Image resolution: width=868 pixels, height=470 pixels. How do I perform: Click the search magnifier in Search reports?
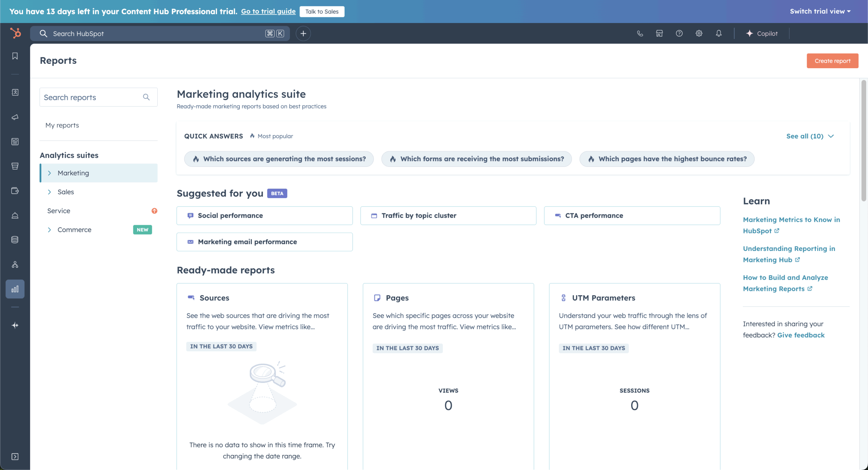(146, 97)
